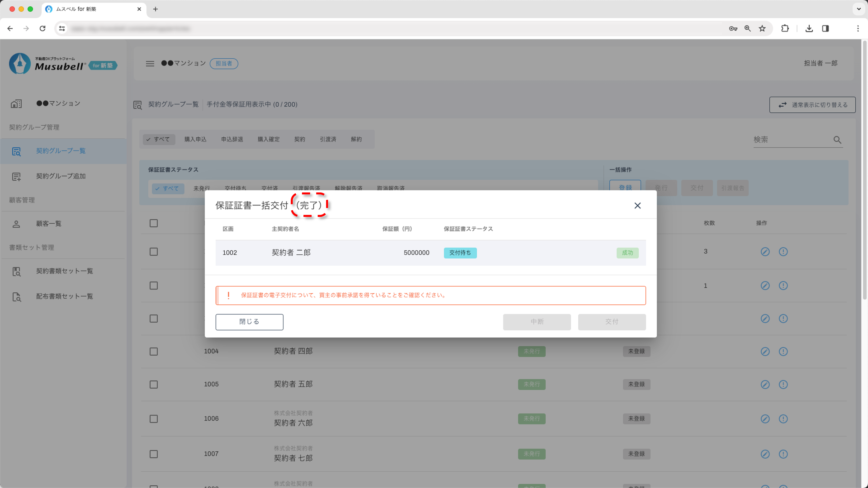The image size is (868, 488).
Task: Open 配布書類セット一覧 in the sidebar
Action: [x=64, y=296]
